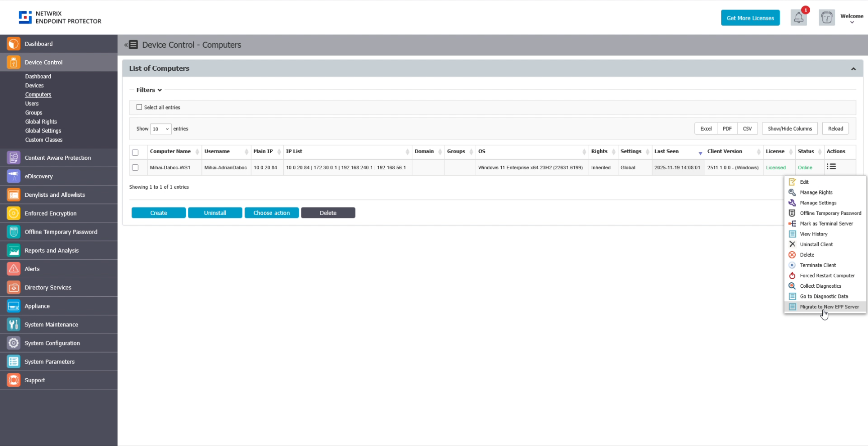Click the System Maintenance tools icon
The height and width of the screenshot is (446, 868).
click(14, 325)
